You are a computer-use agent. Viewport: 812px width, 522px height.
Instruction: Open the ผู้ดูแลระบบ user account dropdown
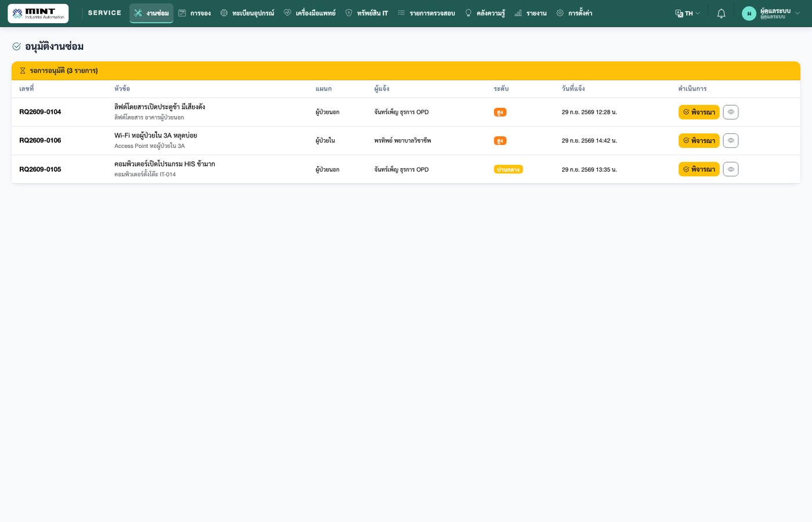pyautogui.click(x=771, y=13)
